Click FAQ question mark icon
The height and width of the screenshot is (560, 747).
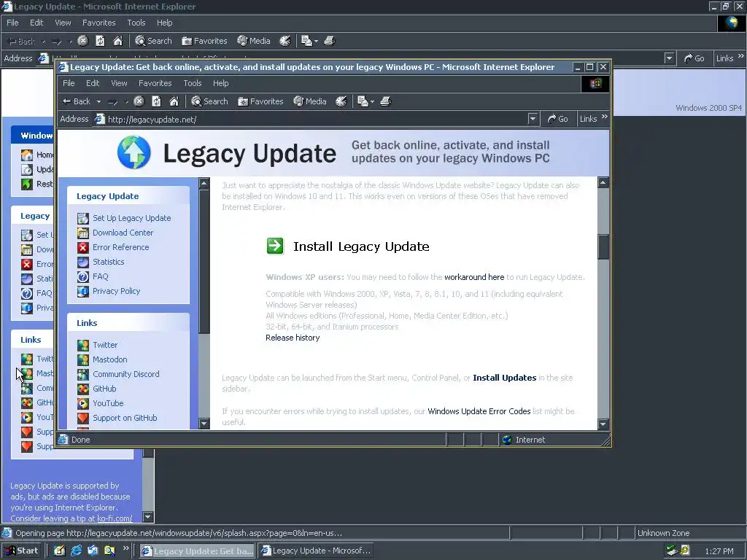click(x=83, y=276)
